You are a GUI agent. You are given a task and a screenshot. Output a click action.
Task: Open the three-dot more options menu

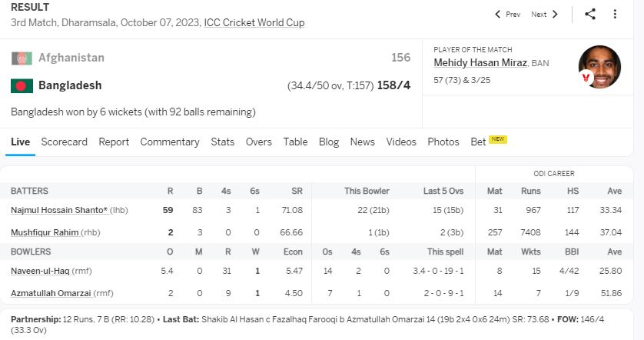[615, 14]
